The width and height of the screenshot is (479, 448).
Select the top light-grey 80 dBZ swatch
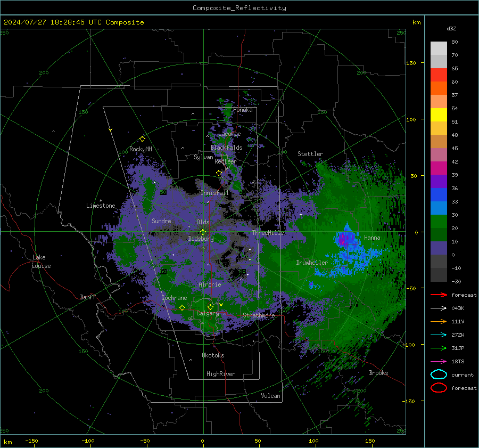[x=439, y=48]
